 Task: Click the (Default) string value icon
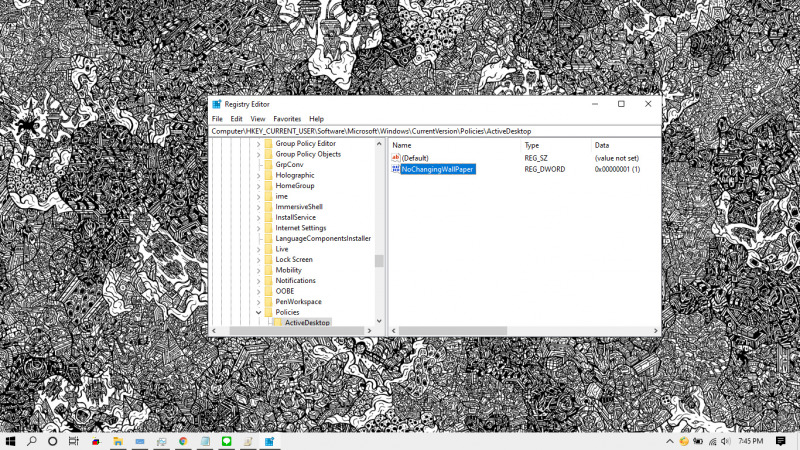tap(395, 158)
